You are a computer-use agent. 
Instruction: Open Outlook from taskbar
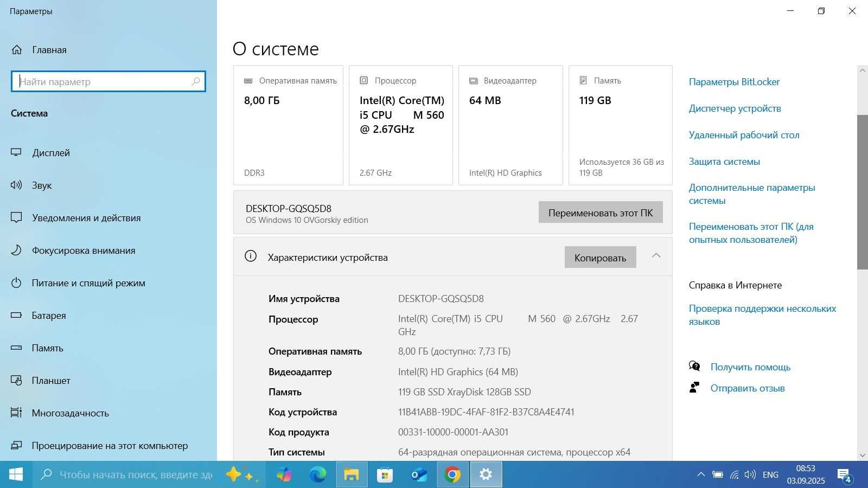click(419, 475)
